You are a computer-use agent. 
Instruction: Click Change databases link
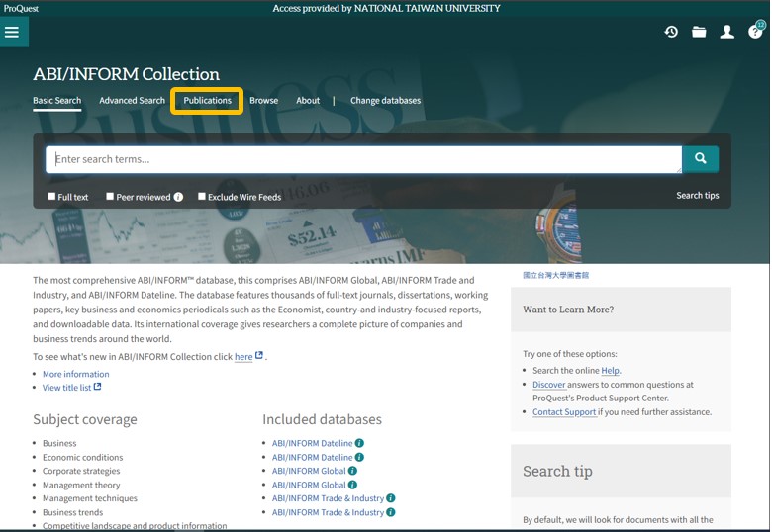point(385,101)
